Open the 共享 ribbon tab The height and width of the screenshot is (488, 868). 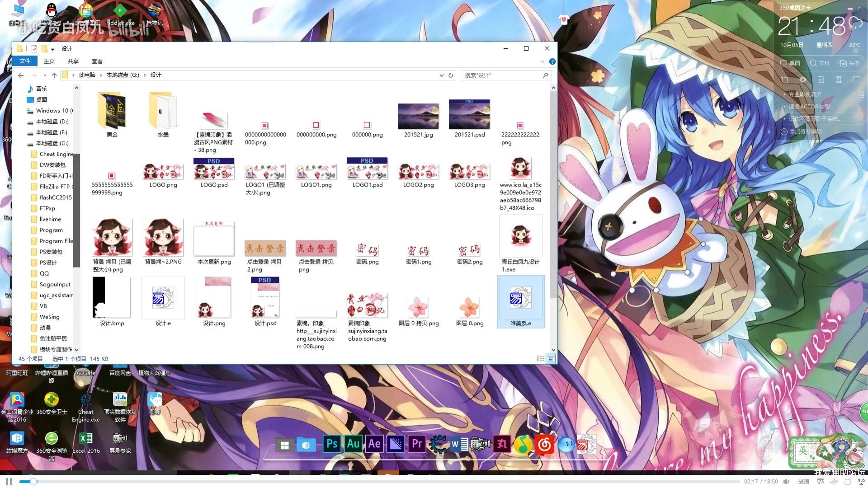(x=73, y=61)
